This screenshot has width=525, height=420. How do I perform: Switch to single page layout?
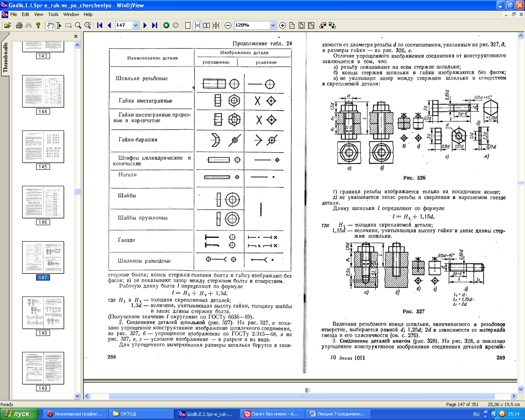[188, 25]
